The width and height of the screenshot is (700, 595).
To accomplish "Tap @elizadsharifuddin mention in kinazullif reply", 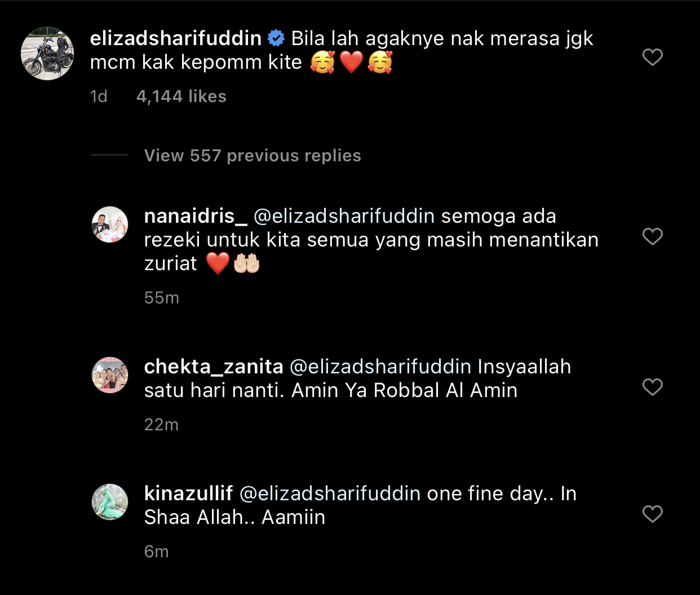I will pos(330,493).
